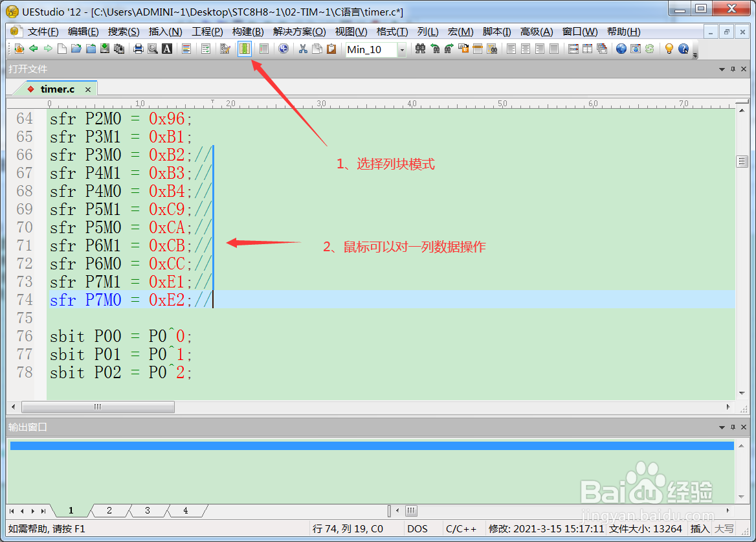Open the 输出窗口 panel menu arrow

click(721, 427)
